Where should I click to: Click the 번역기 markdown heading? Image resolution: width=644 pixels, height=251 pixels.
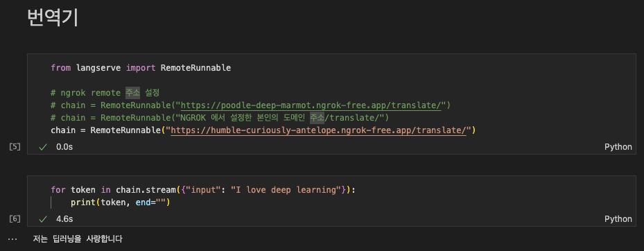point(53,17)
